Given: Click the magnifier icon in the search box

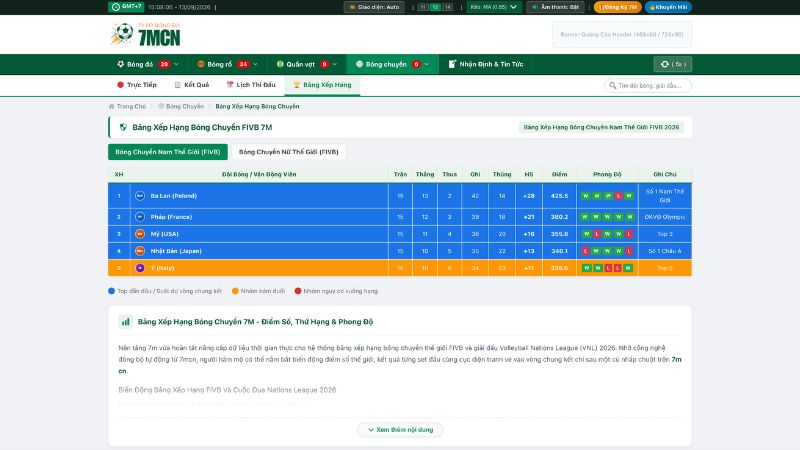Looking at the screenshot, I should coord(612,86).
